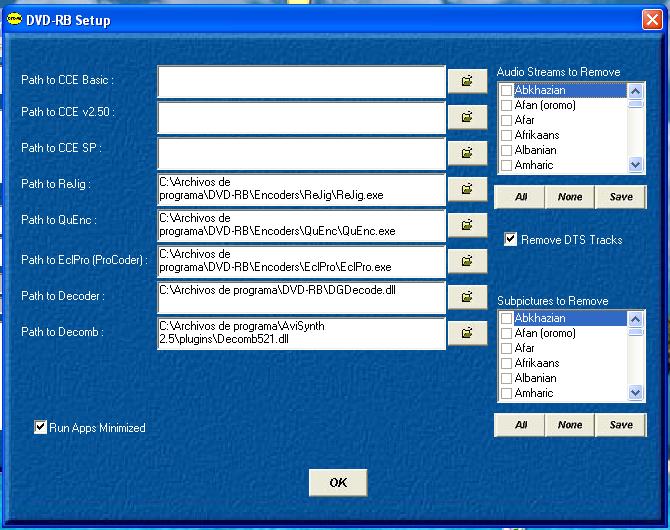Uncheck Run Apps Minimized
Viewport: 670px width, 530px height.
[40, 427]
